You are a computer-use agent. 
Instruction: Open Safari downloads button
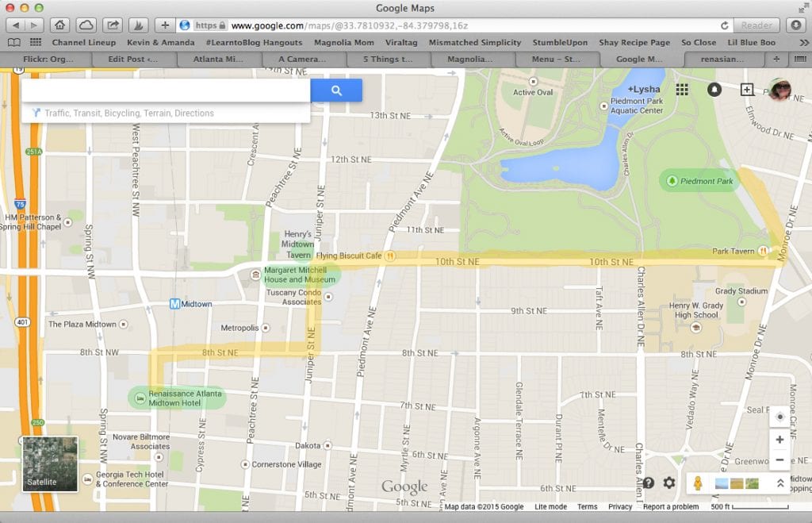[x=795, y=25]
